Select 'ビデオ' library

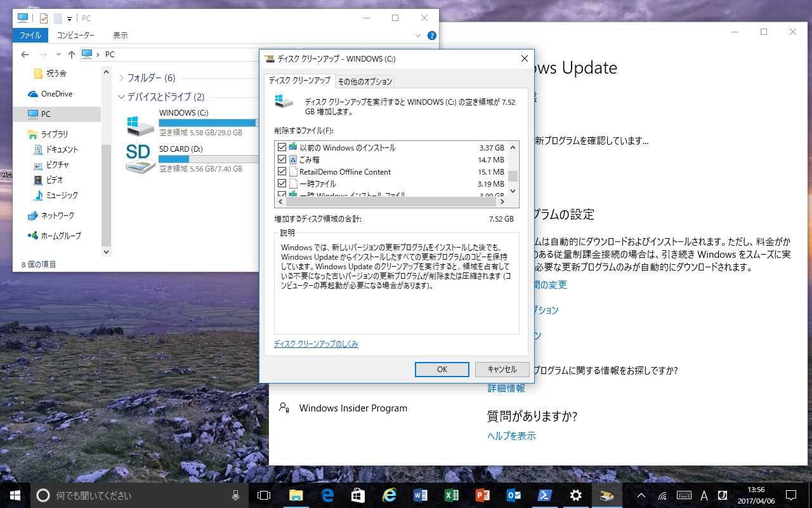tap(54, 180)
